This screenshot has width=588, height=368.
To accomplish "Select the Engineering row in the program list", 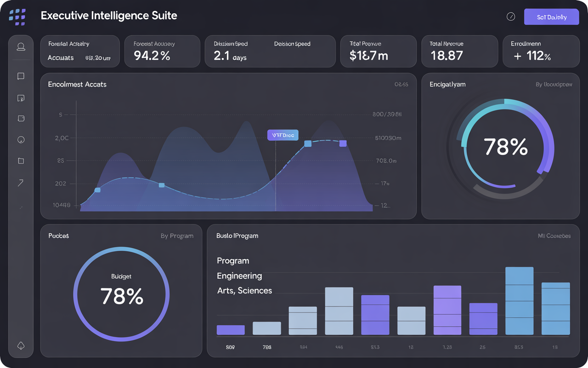I will pos(239,276).
